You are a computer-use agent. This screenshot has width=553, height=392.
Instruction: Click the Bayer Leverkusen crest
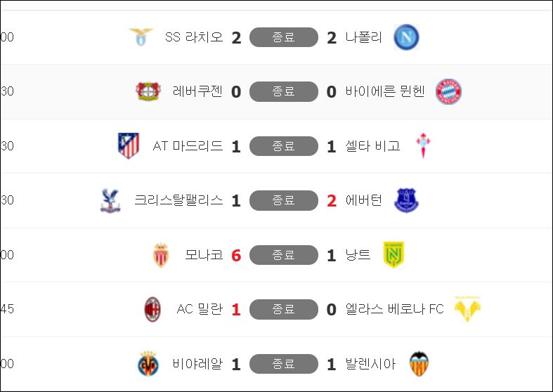[x=148, y=91]
